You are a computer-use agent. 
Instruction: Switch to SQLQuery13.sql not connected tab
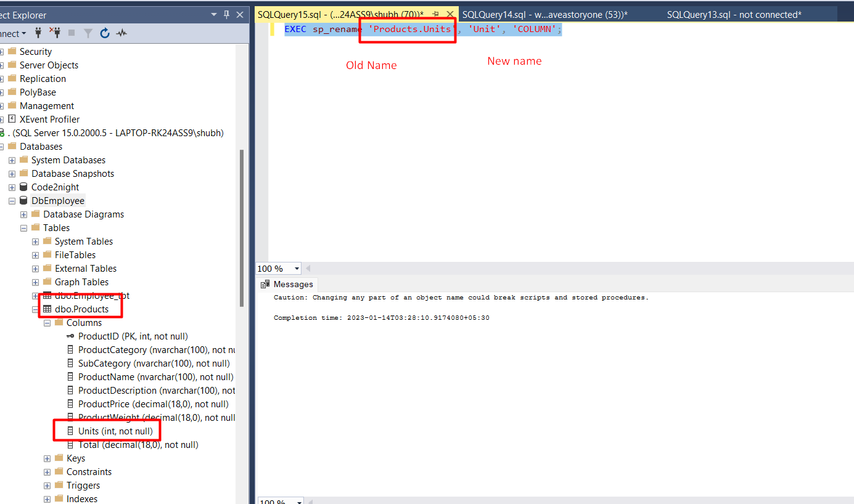[x=734, y=14]
